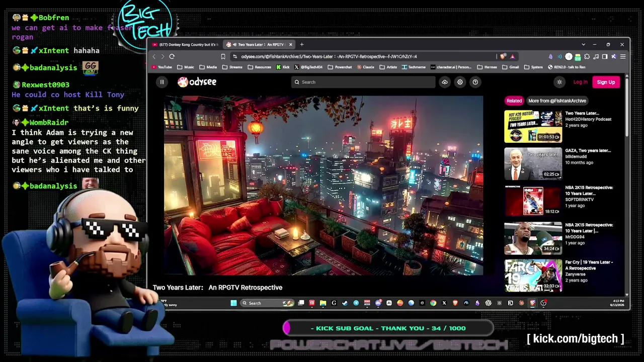Open the Claude bookmark
Image resolution: width=644 pixels, height=362 pixels.
click(365, 67)
